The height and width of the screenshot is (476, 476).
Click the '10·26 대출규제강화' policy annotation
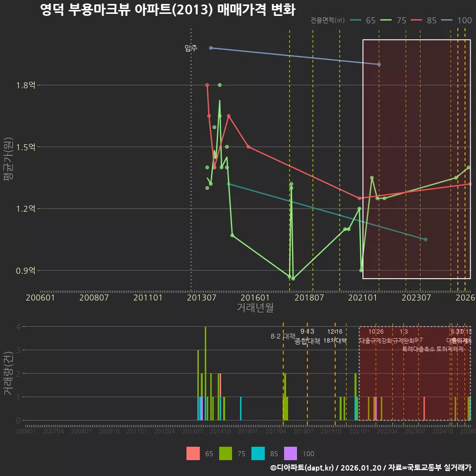376,336
